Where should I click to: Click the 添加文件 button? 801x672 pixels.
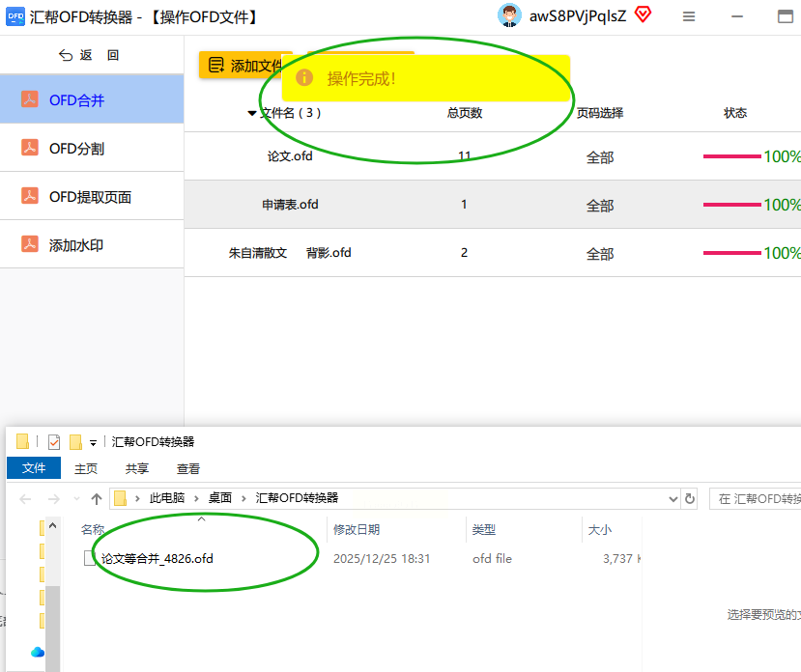[x=241, y=66]
